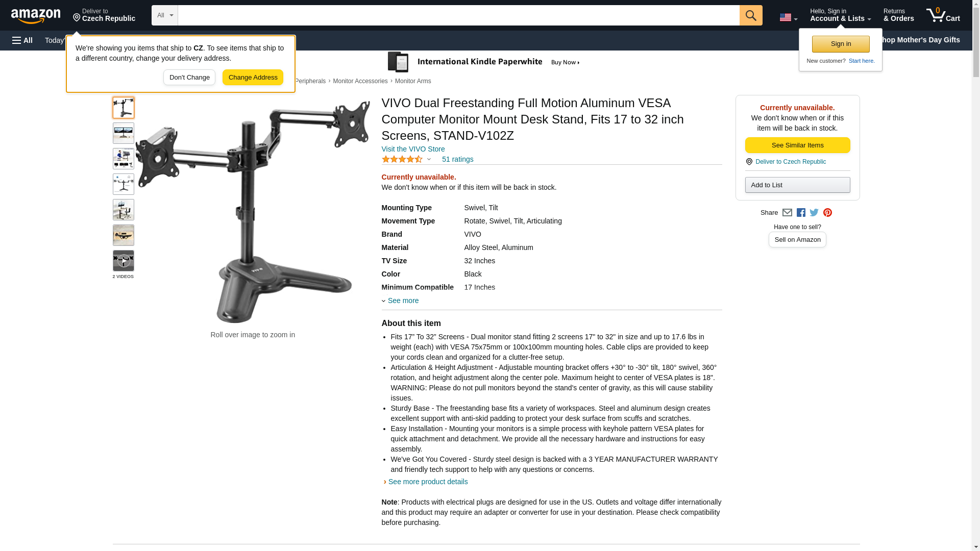Click the search magnifier button
Screen dimensions: 980x551
751,15
